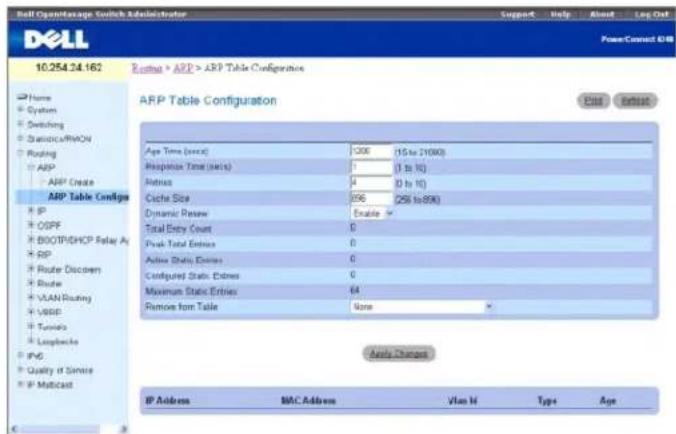Click the ARP Table Configuration page heading
676x434 pixels.
click(208, 100)
